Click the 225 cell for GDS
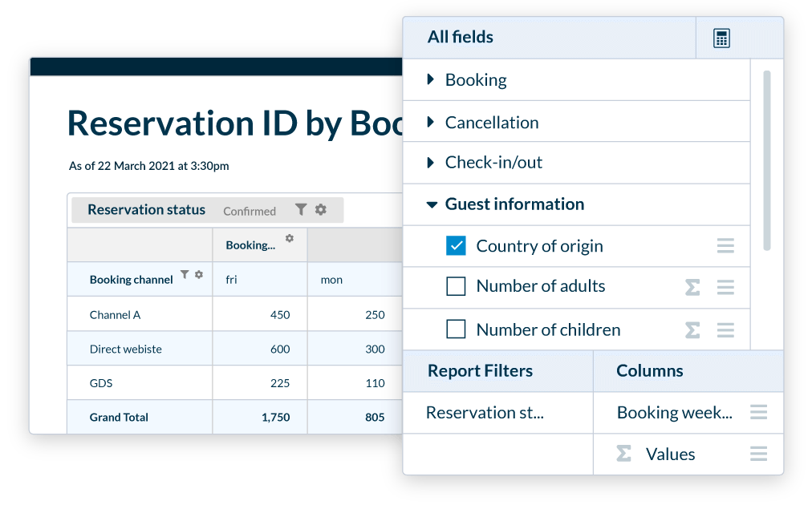This screenshot has width=812, height=505. coord(280,383)
